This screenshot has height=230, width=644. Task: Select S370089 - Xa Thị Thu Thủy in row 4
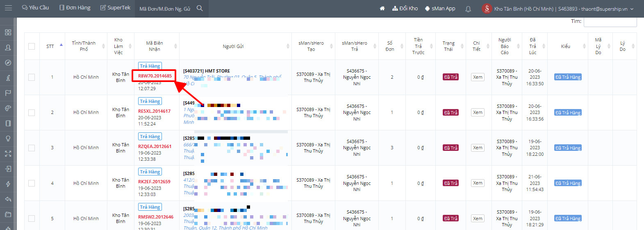coord(314,183)
